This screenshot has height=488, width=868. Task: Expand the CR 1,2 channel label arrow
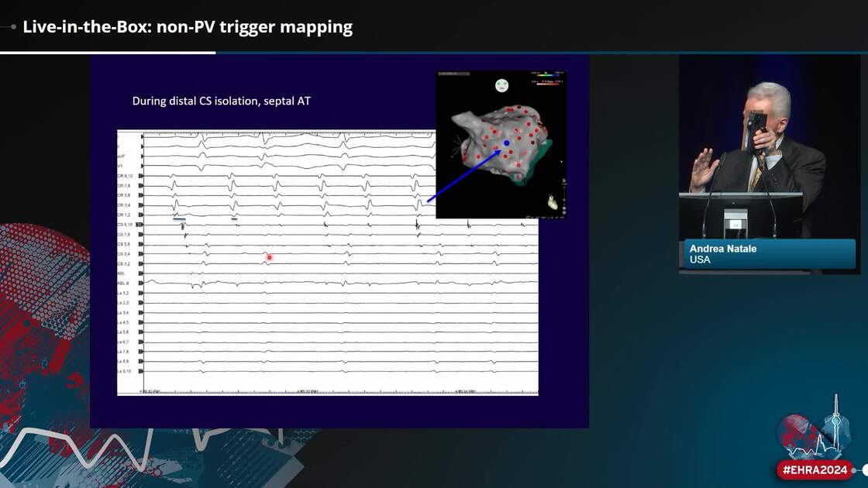142,215
